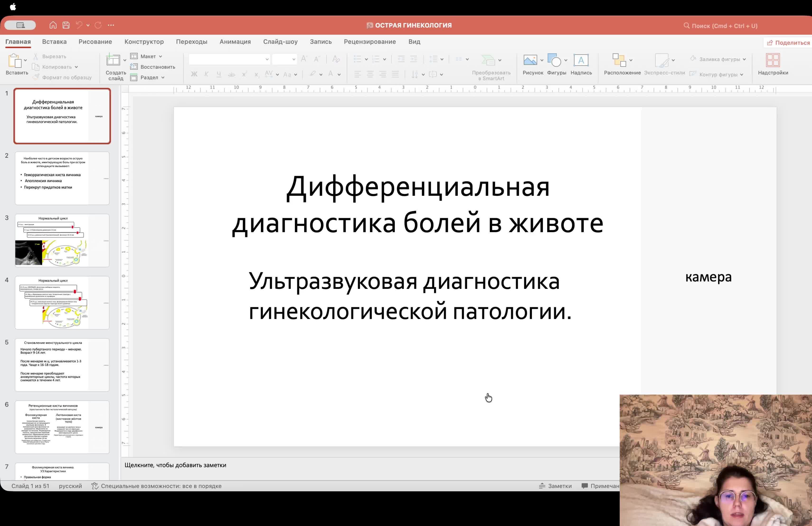Open Заметки from the status bar
The image size is (812, 526).
(556, 486)
